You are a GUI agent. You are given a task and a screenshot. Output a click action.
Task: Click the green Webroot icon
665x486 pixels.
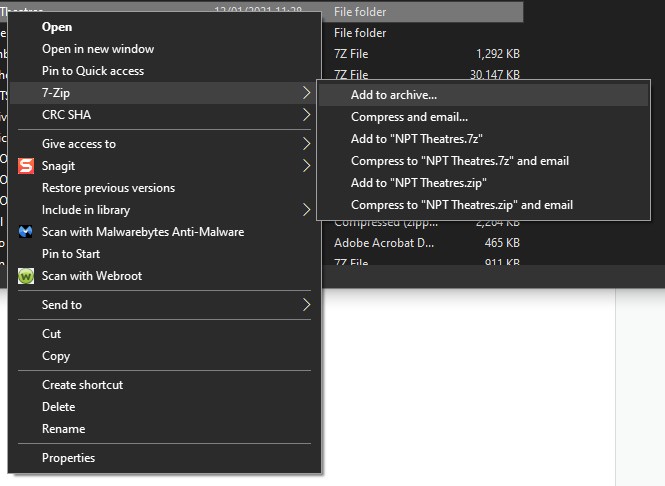[x=26, y=276]
